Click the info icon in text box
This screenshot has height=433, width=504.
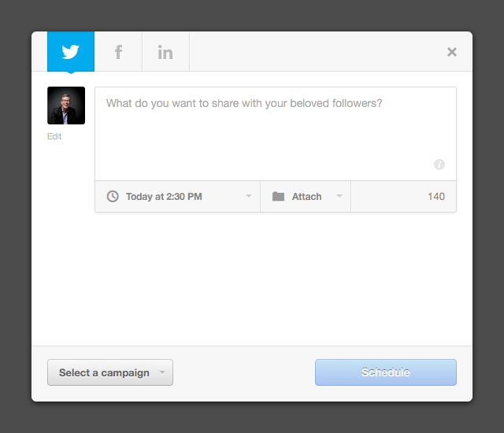pyautogui.click(x=439, y=165)
